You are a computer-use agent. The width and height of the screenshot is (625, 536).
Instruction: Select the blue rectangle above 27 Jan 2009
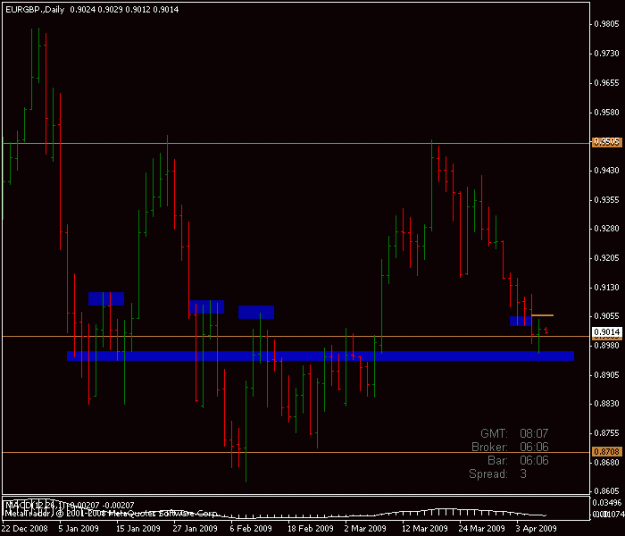coord(206,307)
